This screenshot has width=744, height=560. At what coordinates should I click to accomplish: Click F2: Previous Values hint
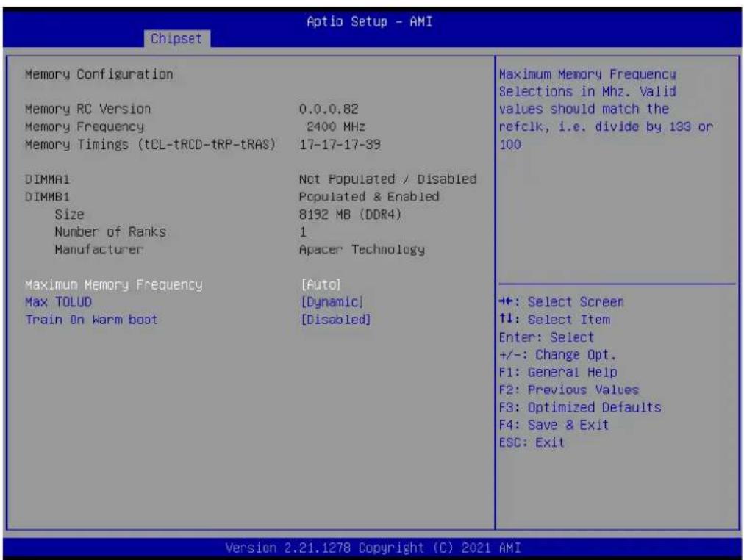(569, 390)
